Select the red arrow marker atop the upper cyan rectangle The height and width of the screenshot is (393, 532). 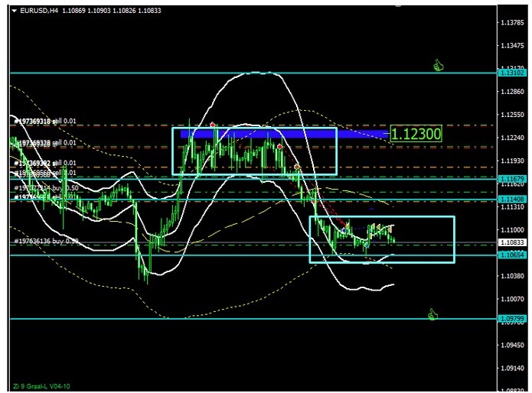point(212,124)
